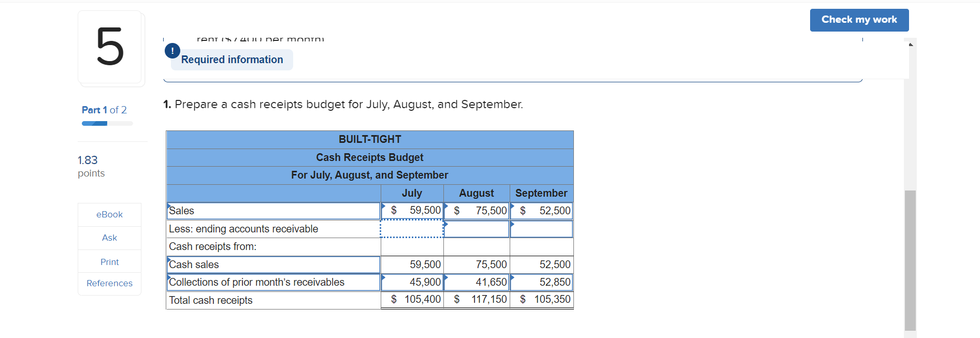
Task: Click the Part 1 of 2 indicator
Action: [104, 110]
